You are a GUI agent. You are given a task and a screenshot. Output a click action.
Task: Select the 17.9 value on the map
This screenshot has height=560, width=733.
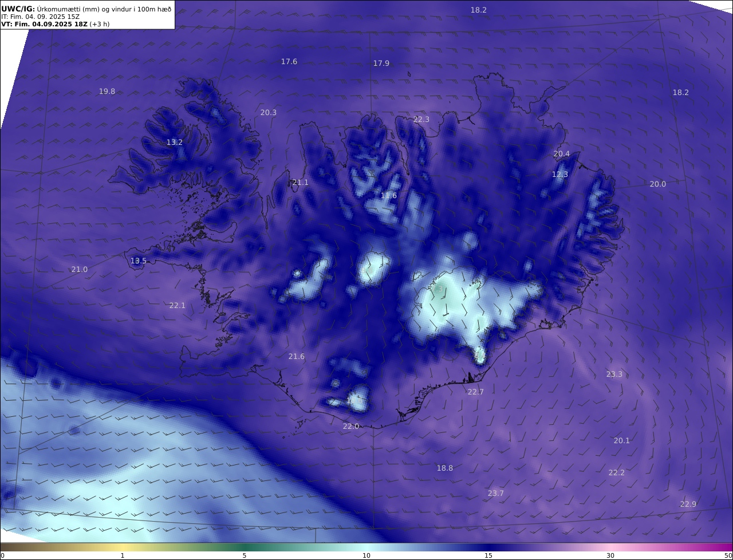(381, 63)
